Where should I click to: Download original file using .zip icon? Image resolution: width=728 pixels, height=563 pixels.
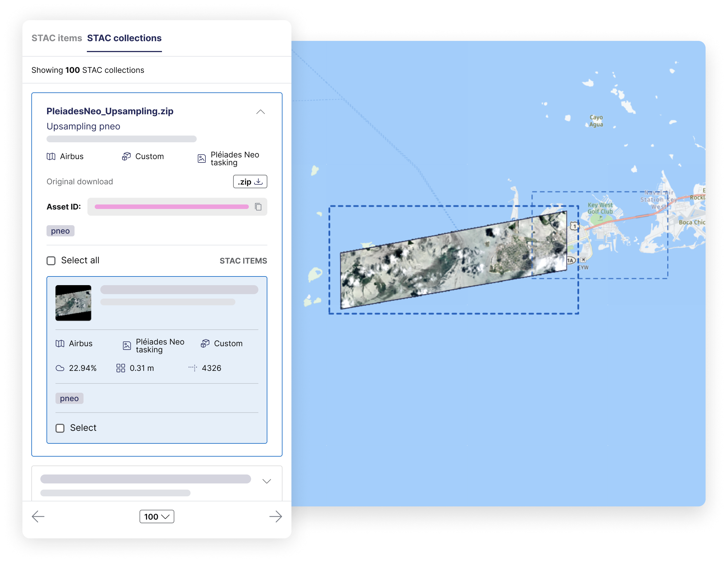tap(249, 182)
